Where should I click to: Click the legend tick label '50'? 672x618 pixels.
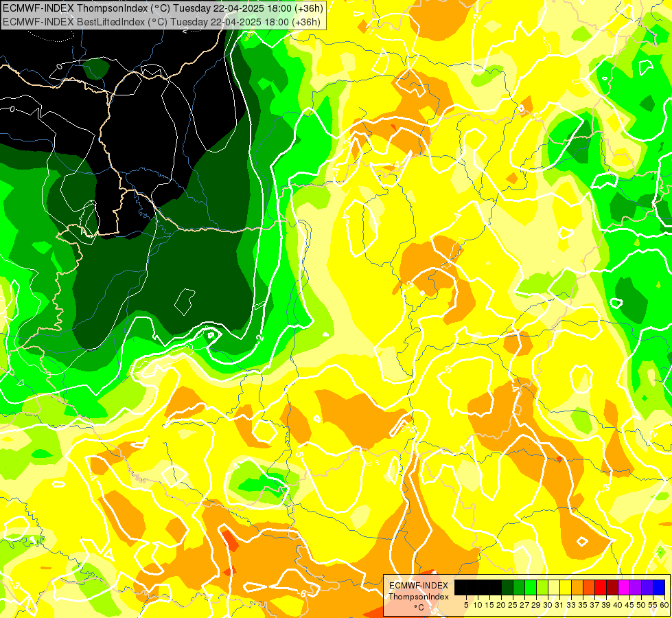point(642,605)
